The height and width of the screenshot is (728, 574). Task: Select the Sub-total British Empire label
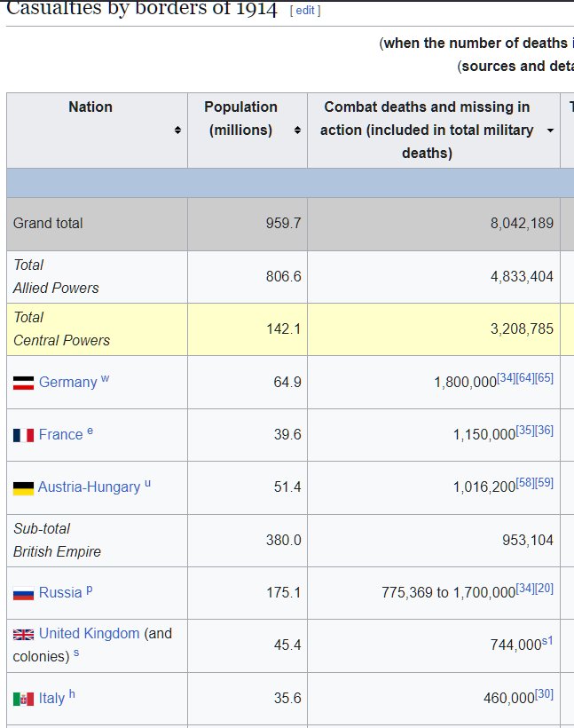coord(57,541)
